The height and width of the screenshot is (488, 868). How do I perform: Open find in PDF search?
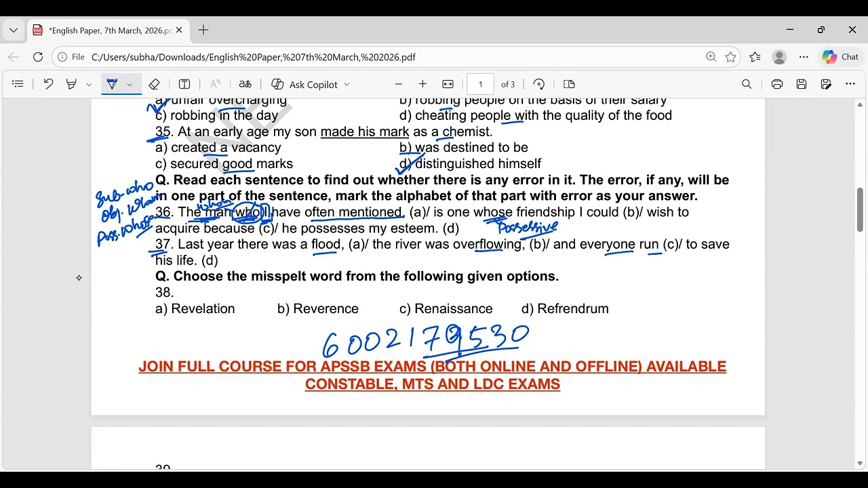(x=747, y=84)
